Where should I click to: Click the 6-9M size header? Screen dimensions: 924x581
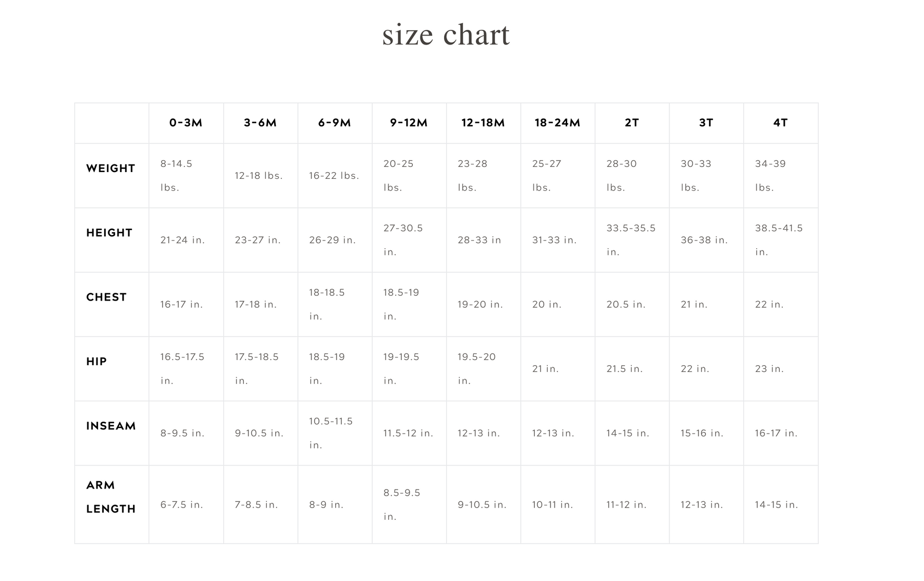click(x=334, y=123)
